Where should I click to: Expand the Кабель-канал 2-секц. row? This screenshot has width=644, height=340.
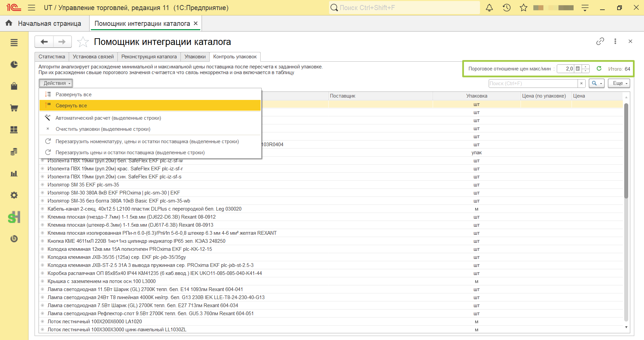click(x=43, y=209)
